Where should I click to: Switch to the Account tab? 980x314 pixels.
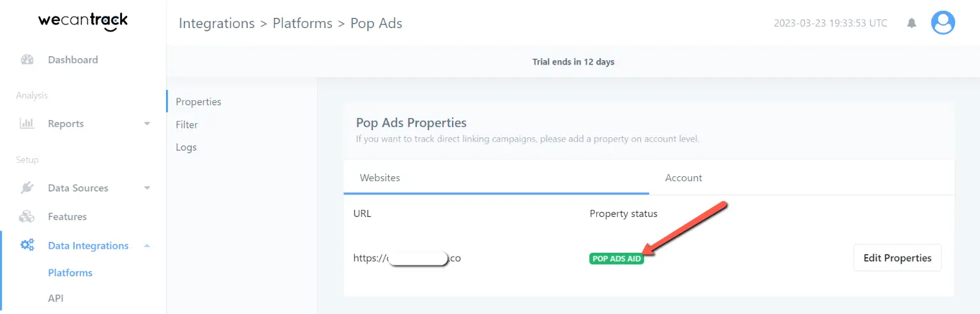(x=683, y=178)
